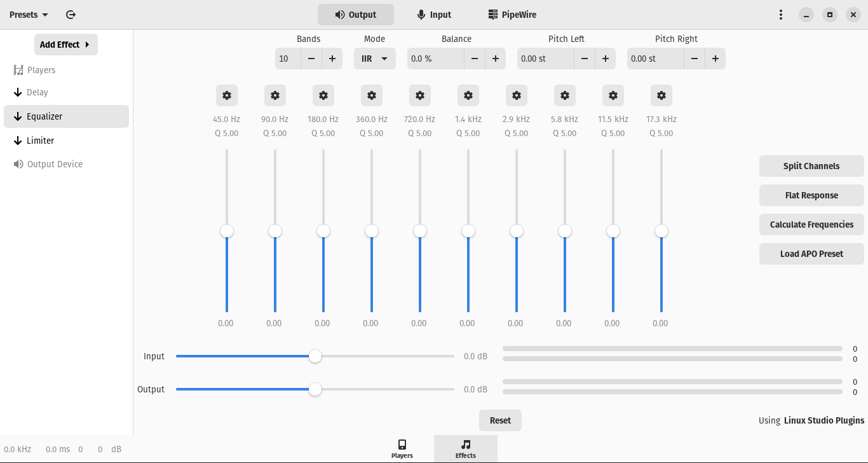868x463 pixels.
Task: Click the Load APO Preset button
Action: pos(811,254)
